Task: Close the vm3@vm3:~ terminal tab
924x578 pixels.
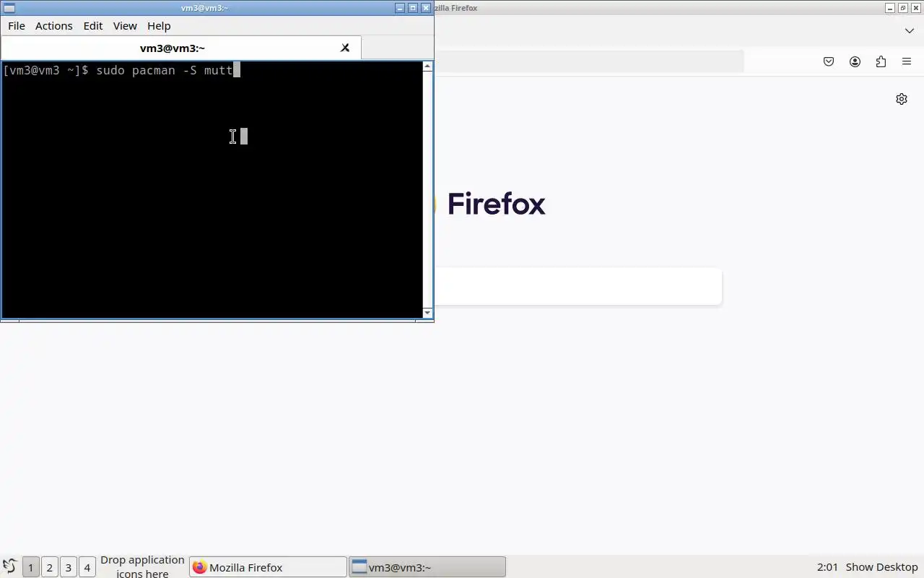Action: tap(345, 48)
